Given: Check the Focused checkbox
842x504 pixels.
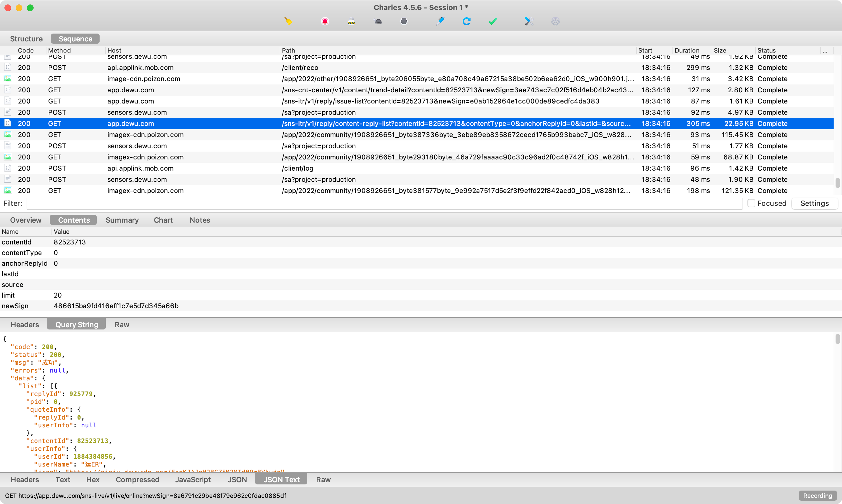Looking at the screenshot, I should tap(751, 203).
